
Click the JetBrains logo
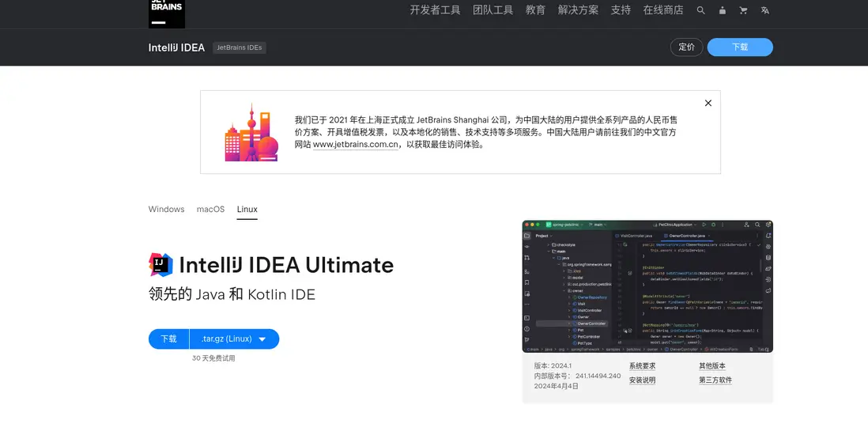(x=167, y=13)
